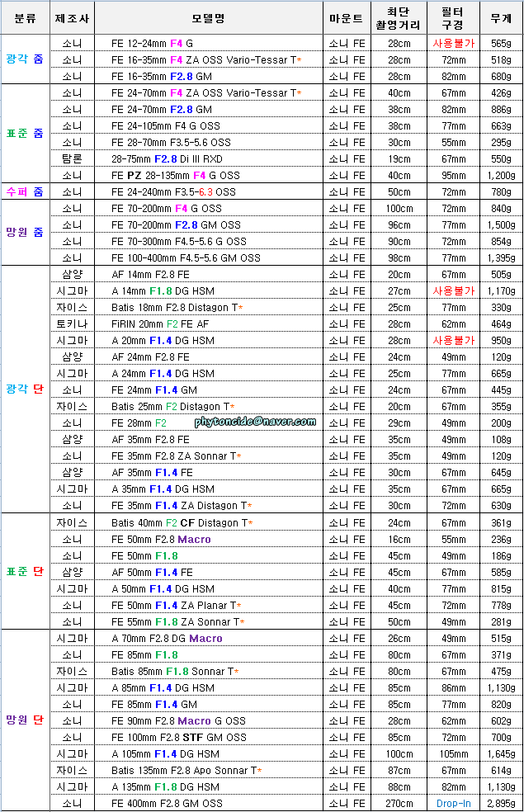
Task: Click model FE 50mm F1.8
Action: click(145, 557)
